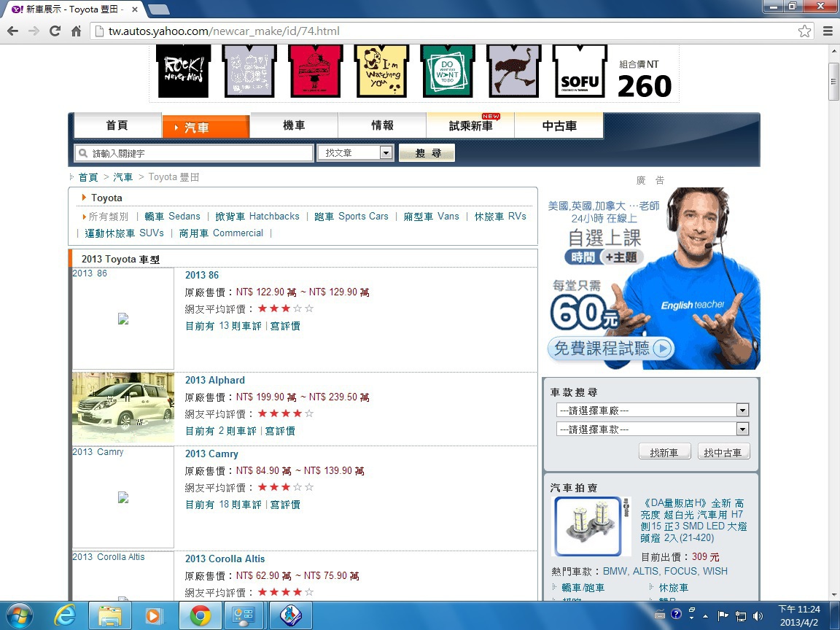Filter by 運動休旅車 SUVs category
Image resolution: width=840 pixels, height=630 pixels.
pos(124,233)
